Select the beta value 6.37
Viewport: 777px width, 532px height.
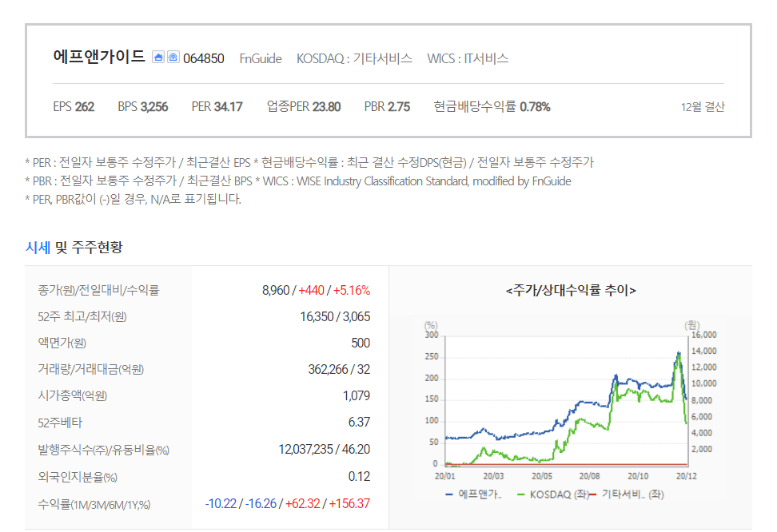pos(359,422)
